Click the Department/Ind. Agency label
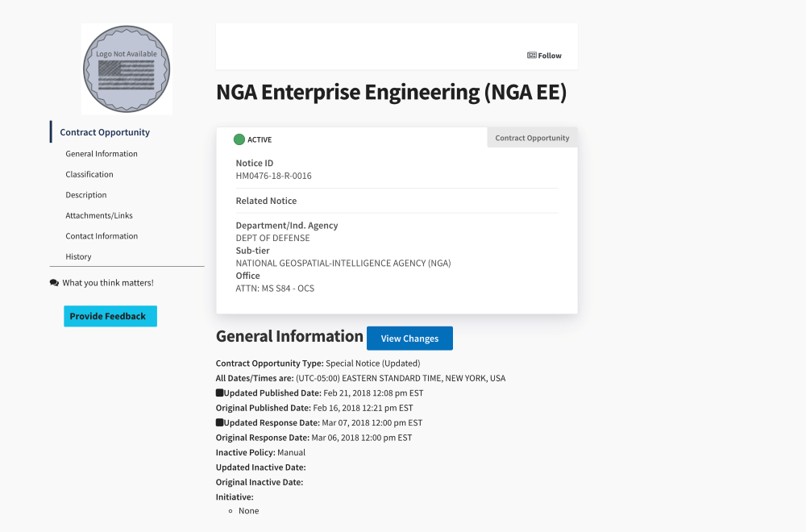 pos(287,226)
